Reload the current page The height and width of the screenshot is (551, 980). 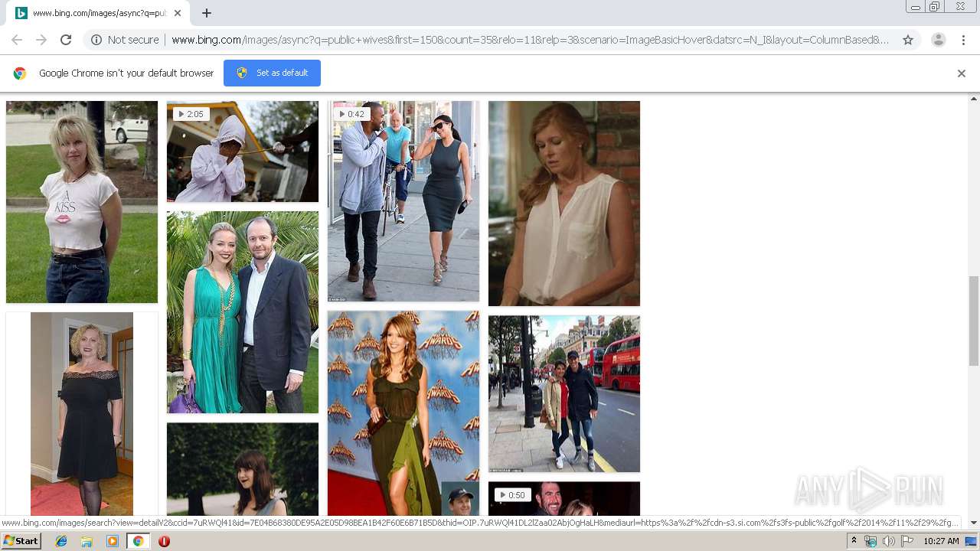[66, 40]
